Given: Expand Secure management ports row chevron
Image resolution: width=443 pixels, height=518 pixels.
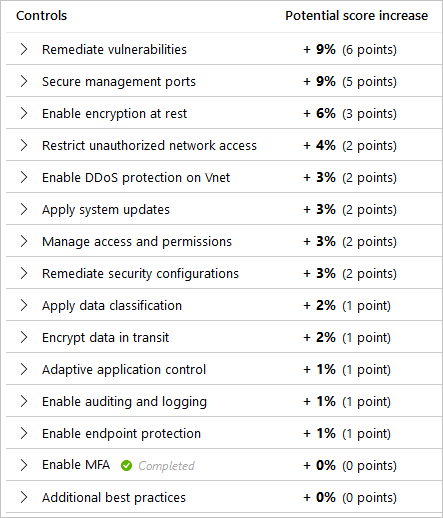Looking at the screenshot, I should pos(24,81).
